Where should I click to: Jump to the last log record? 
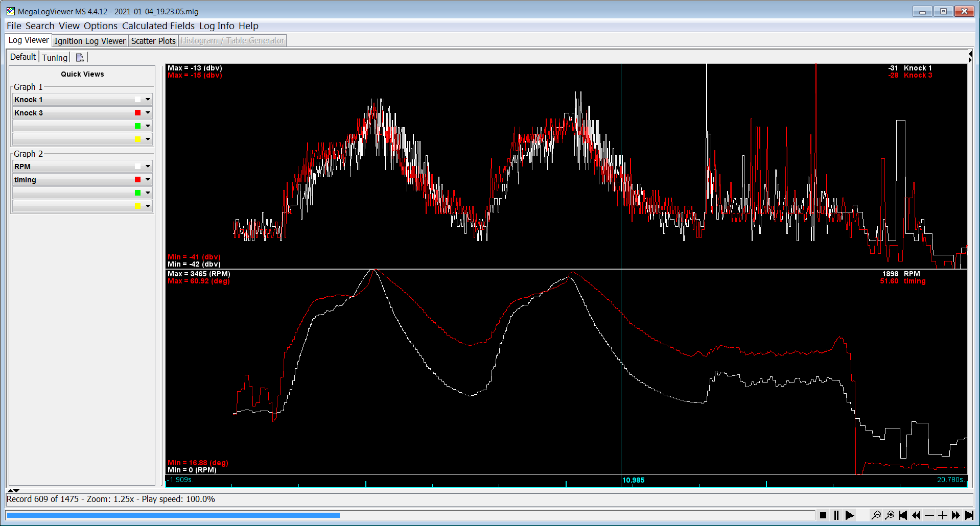click(969, 515)
